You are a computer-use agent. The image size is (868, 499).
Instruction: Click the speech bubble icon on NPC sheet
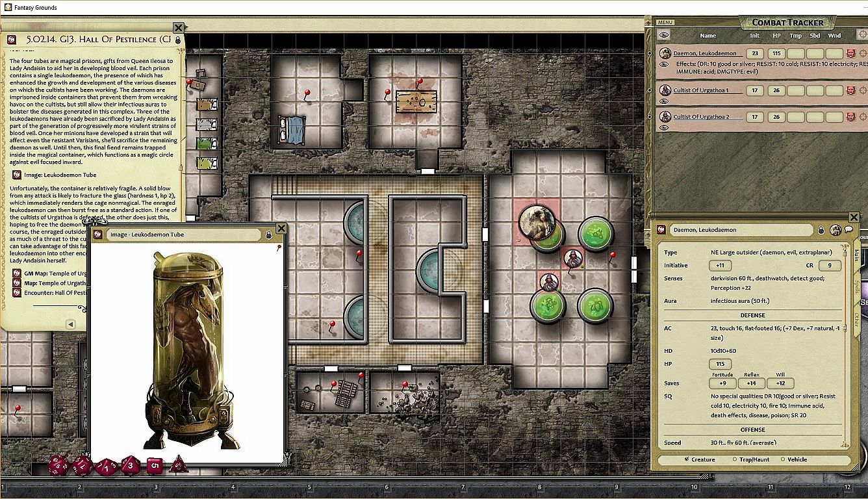849,229
